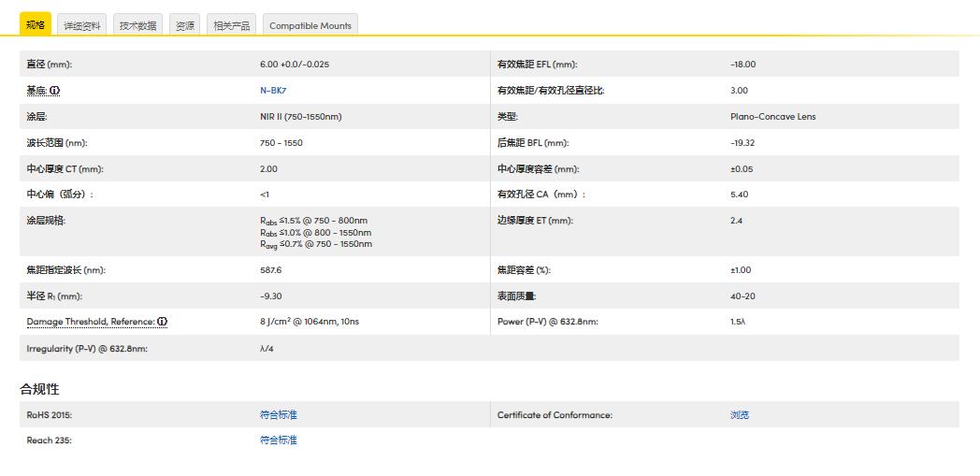This screenshot has height=476, width=980.
Task: Switch to Compatible Mounts tab
Action: (x=310, y=25)
